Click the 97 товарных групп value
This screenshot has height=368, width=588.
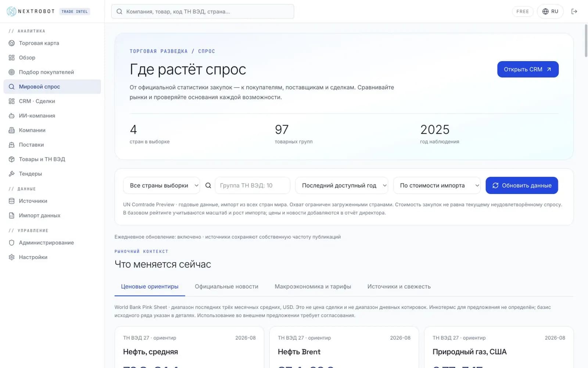pyautogui.click(x=282, y=130)
